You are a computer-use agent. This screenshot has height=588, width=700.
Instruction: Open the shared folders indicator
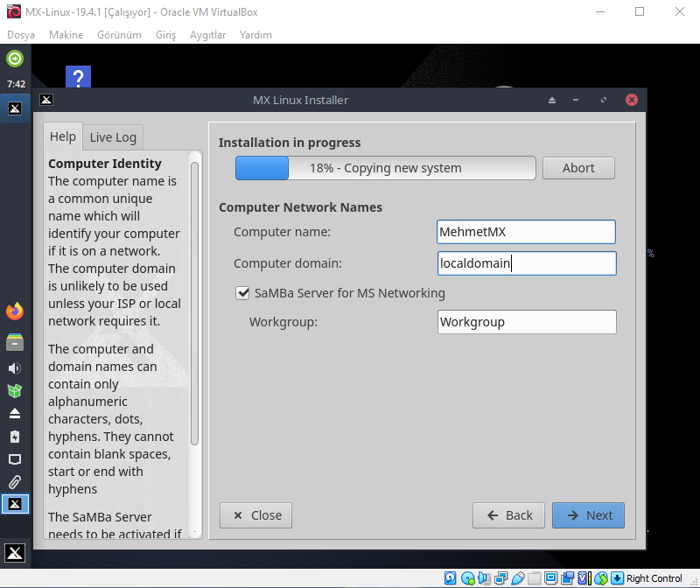tap(535, 578)
